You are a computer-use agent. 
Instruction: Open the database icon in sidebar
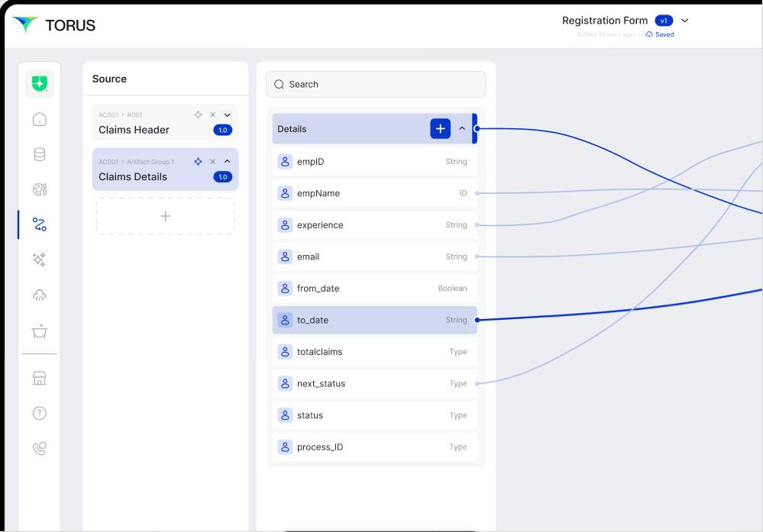coord(40,154)
